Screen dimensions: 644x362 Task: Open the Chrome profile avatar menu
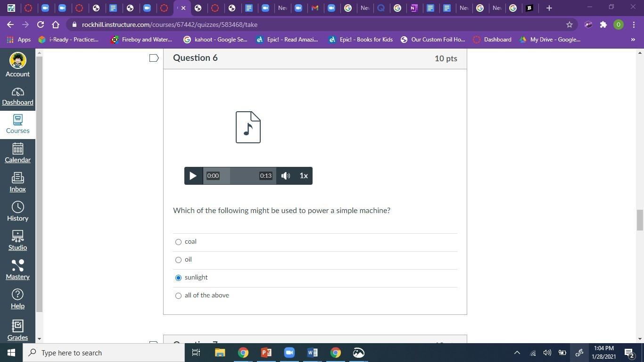pos(619,25)
